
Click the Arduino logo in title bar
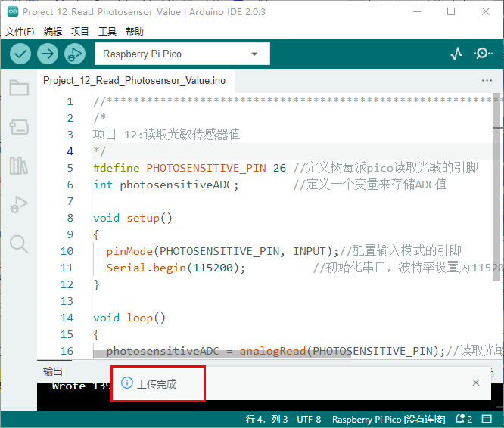tap(13, 11)
